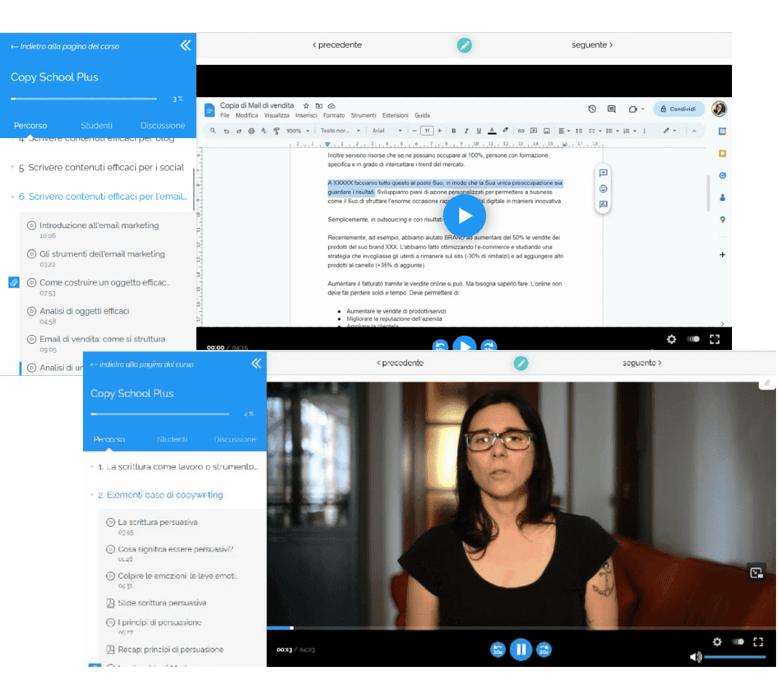
Task: Open lesson 'La scrittura persuasiva'
Action: 158,522
